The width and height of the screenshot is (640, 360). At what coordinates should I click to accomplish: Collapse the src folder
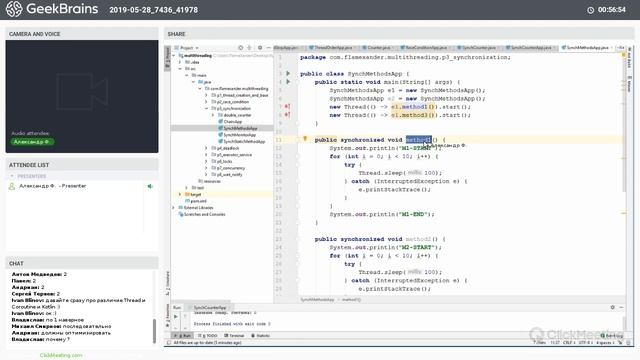[x=180, y=69]
